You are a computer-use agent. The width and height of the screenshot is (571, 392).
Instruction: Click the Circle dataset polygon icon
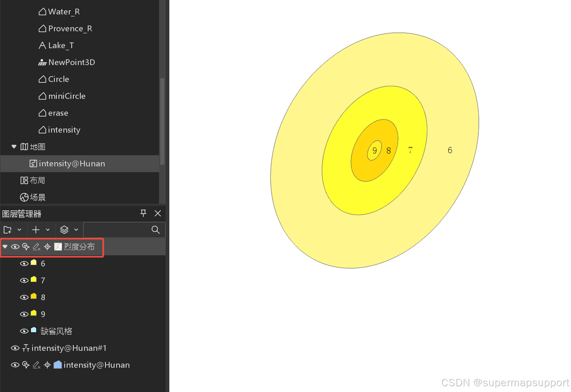point(42,79)
